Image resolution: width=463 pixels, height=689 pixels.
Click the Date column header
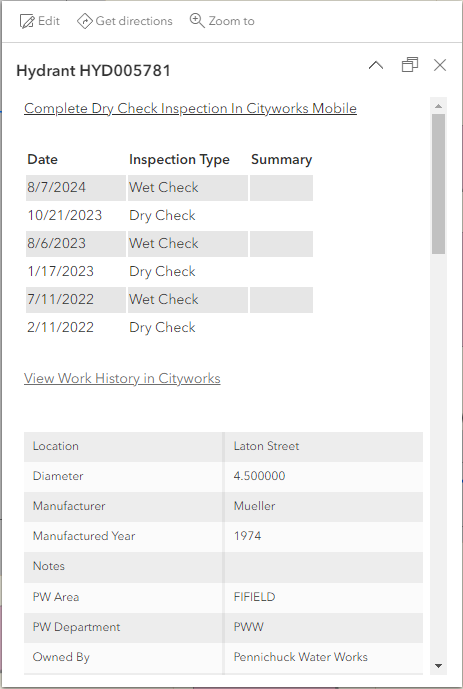click(x=43, y=160)
